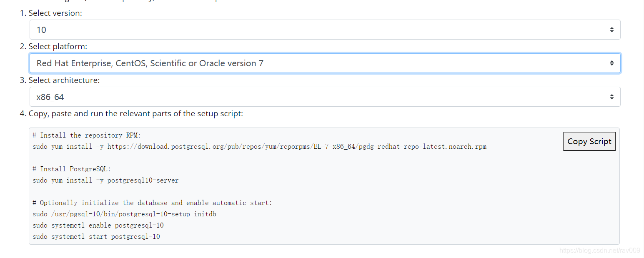The height and width of the screenshot is (258, 644).
Task: Click the up-down arrow icon in platform selector
Action: point(611,63)
